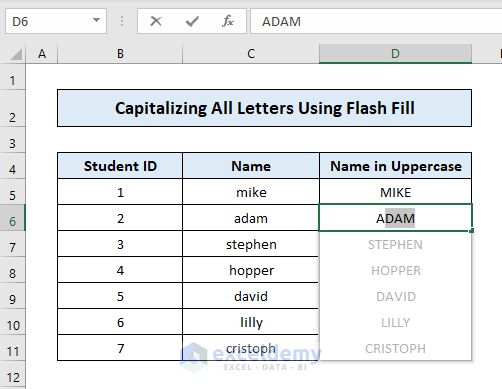Cancel the entry with the X icon
502x389 pixels.
[156, 21]
